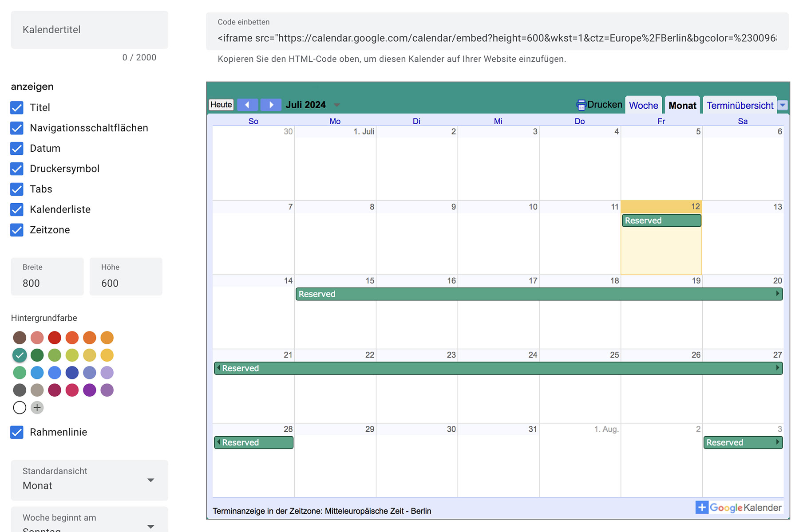Toggle Zeitzone checkbox
Image resolution: width=799 pixels, height=532 pixels.
click(x=17, y=230)
